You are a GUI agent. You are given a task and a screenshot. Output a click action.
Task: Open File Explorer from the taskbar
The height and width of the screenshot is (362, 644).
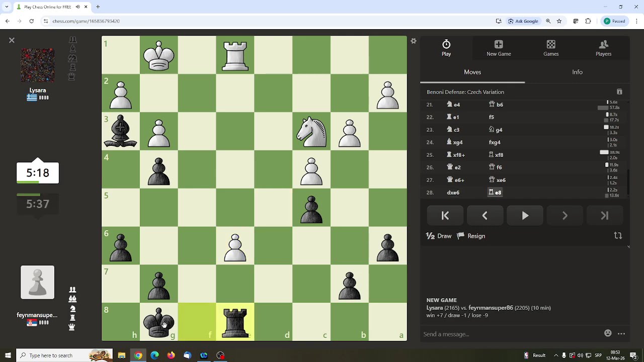coord(122,355)
